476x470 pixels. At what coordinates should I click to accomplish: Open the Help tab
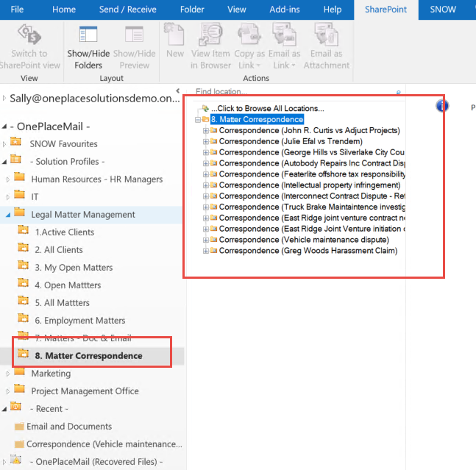pos(333,10)
